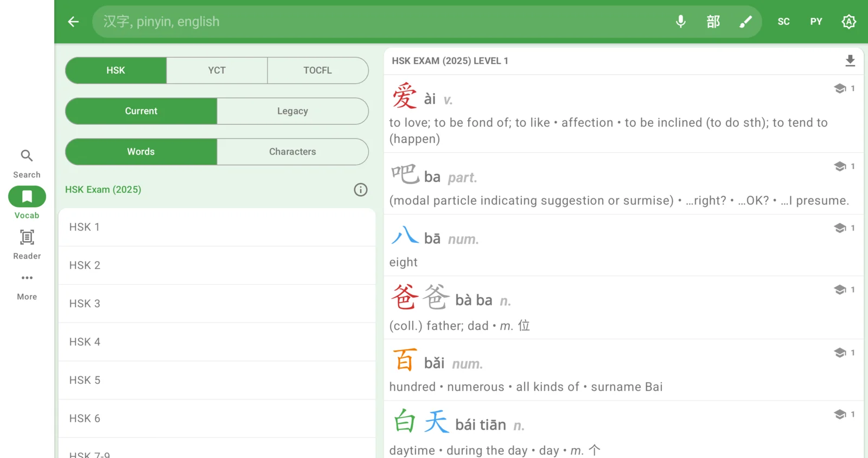This screenshot has width=868, height=458.
Task: Download the HSK Exam Level 1 list
Action: (850, 61)
